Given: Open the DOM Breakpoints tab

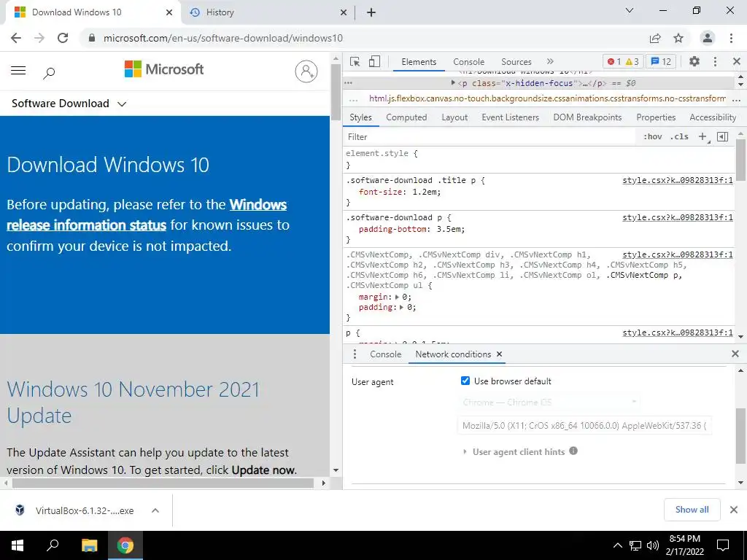Looking at the screenshot, I should [x=587, y=117].
